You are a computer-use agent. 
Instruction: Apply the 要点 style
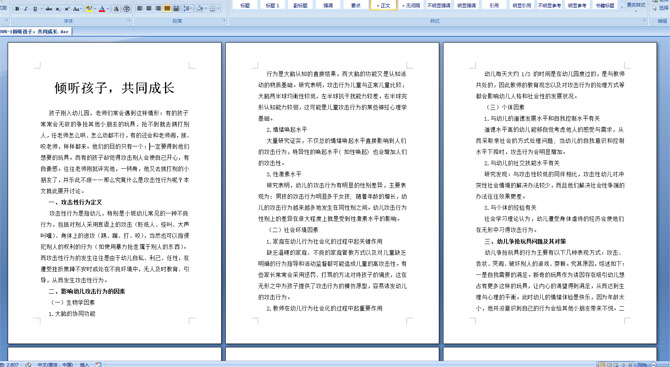point(356,5)
